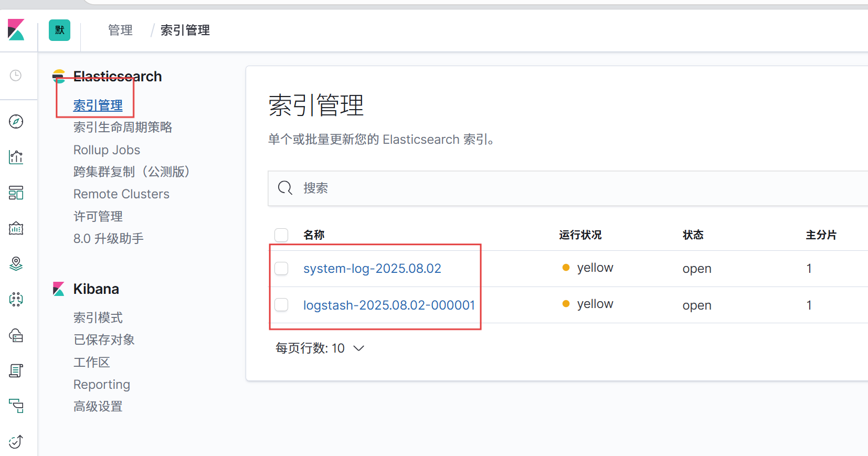
Task: Open 高级设置 menu item
Action: tap(98, 406)
